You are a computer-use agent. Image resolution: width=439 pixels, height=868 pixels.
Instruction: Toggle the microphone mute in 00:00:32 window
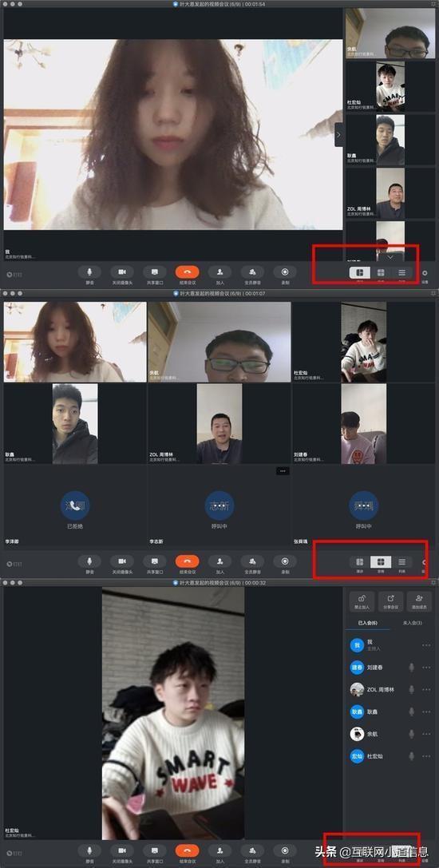coord(89,851)
